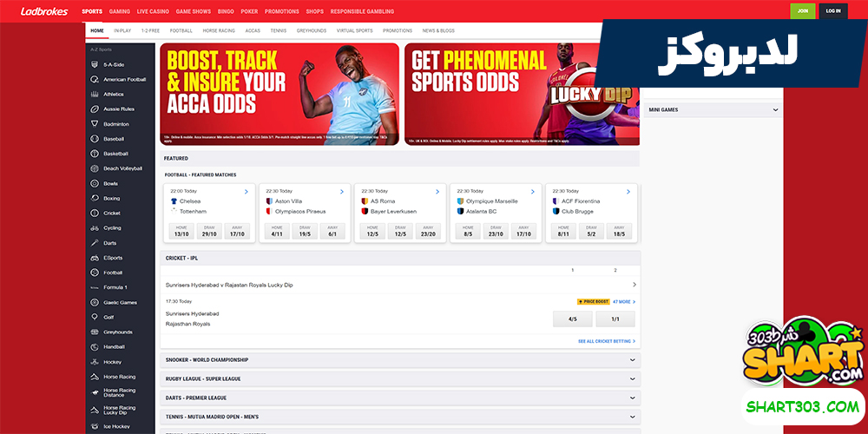
Task: Open Sunrisers v Rajasthan Lucky Dip chevron
Action: tap(635, 285)
